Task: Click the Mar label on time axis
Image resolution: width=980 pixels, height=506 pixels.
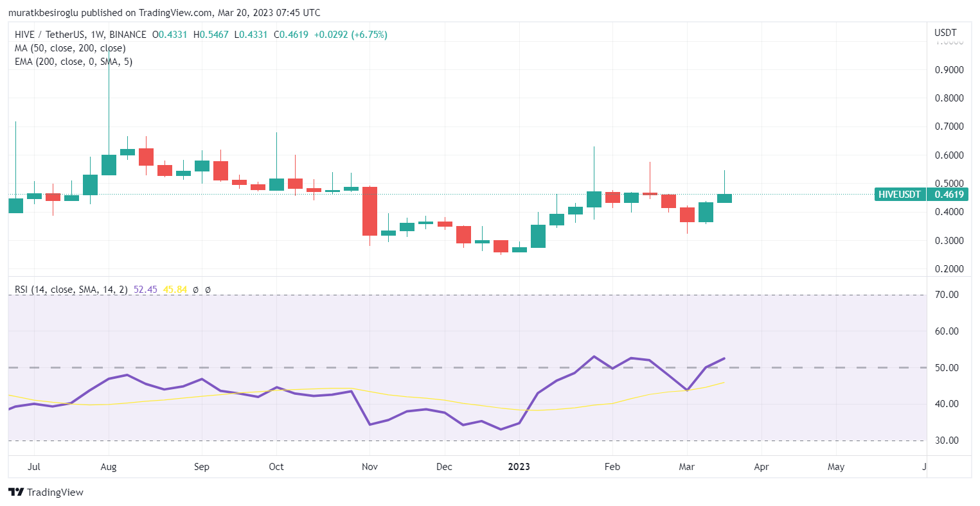Action: [x=687, y=467]
